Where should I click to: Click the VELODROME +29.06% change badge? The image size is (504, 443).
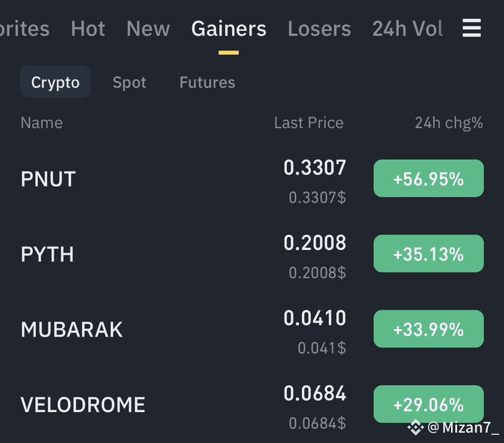click(x=429, y=404)
